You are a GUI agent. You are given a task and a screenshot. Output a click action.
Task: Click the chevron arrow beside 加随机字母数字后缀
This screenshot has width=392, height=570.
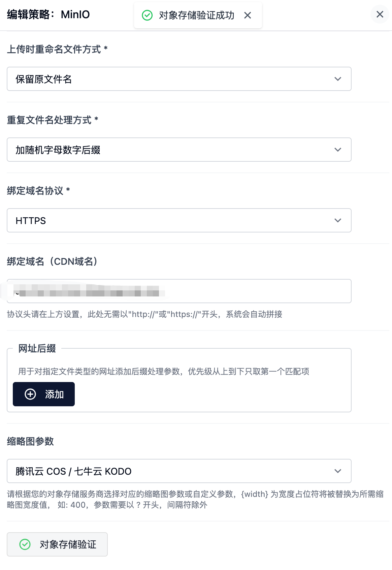[338, 150]
